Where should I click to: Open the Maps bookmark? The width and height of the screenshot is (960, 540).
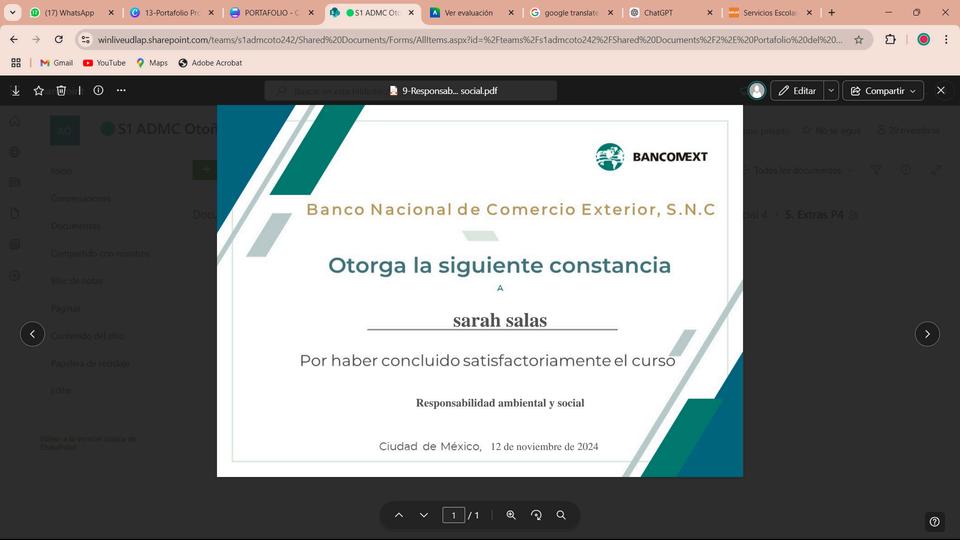click(x=152, y=62)
